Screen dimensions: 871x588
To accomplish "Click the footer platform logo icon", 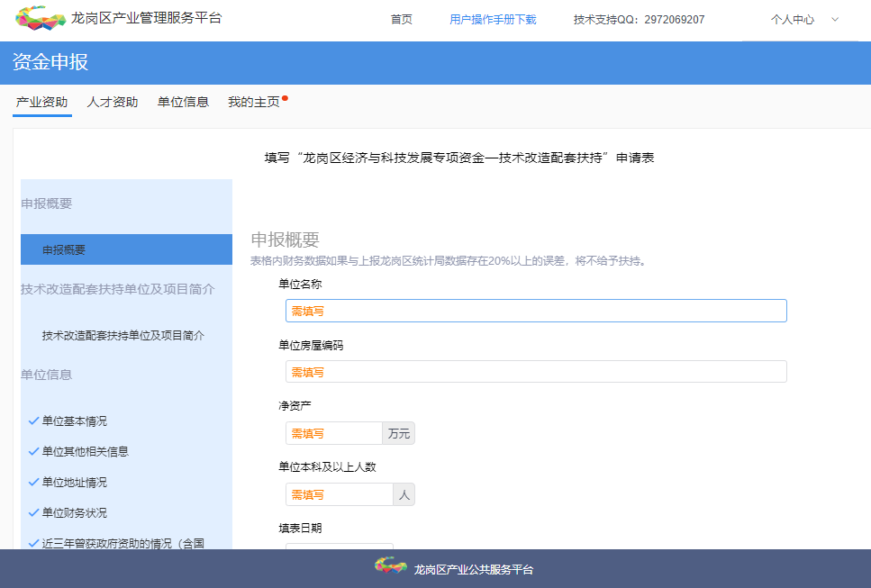I will click(x=391, y=566).
